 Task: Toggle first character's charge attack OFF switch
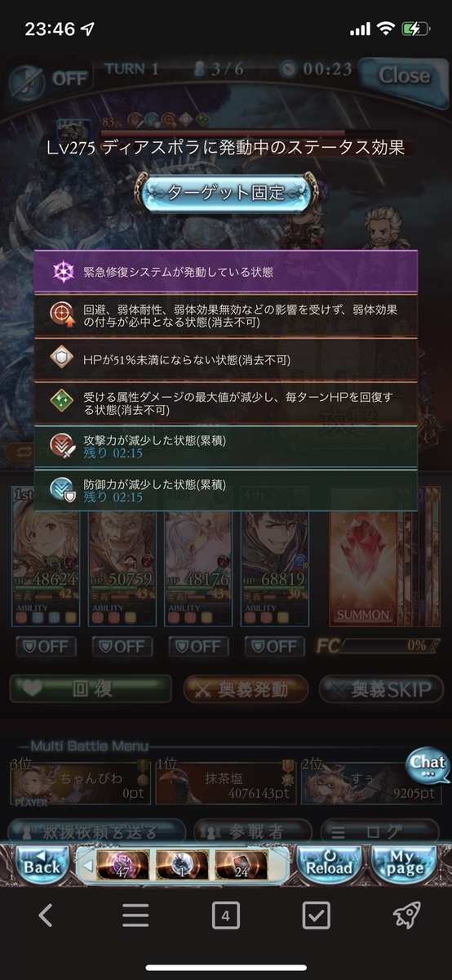46,647
